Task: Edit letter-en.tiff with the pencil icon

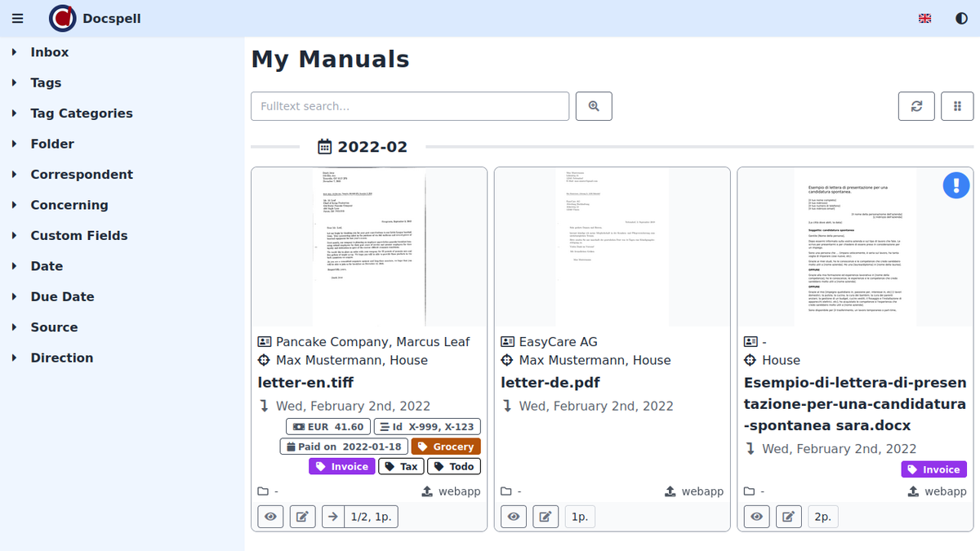Action: coord(302,517)
